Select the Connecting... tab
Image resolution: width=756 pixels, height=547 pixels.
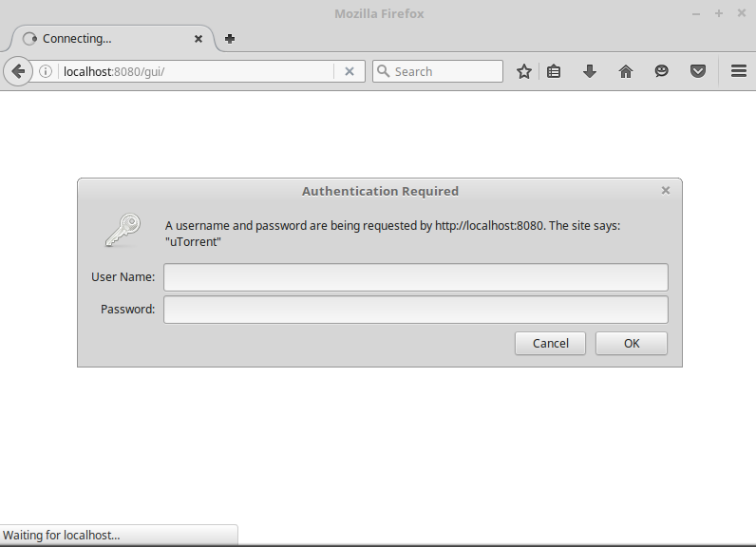click(x=113, y=39)
